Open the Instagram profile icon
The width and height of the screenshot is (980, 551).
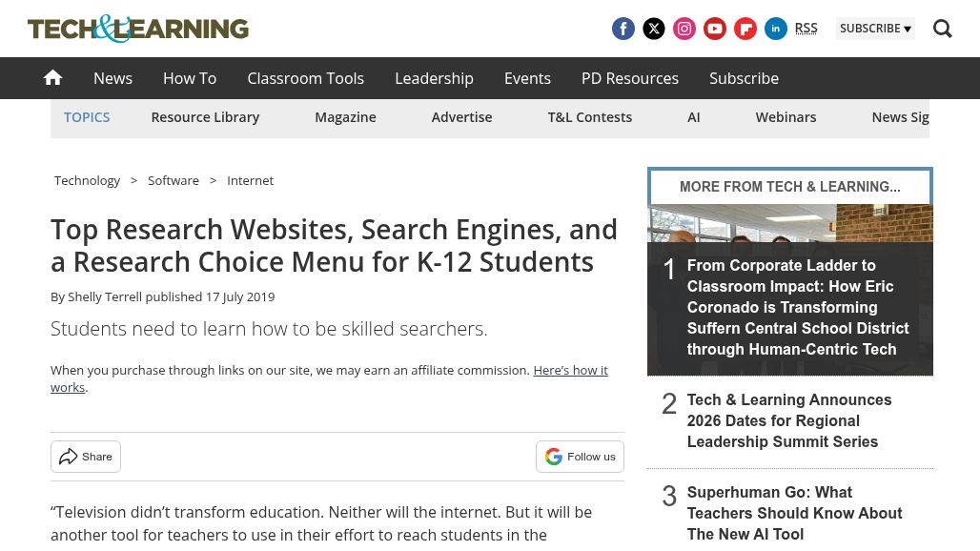pos(684,29)
